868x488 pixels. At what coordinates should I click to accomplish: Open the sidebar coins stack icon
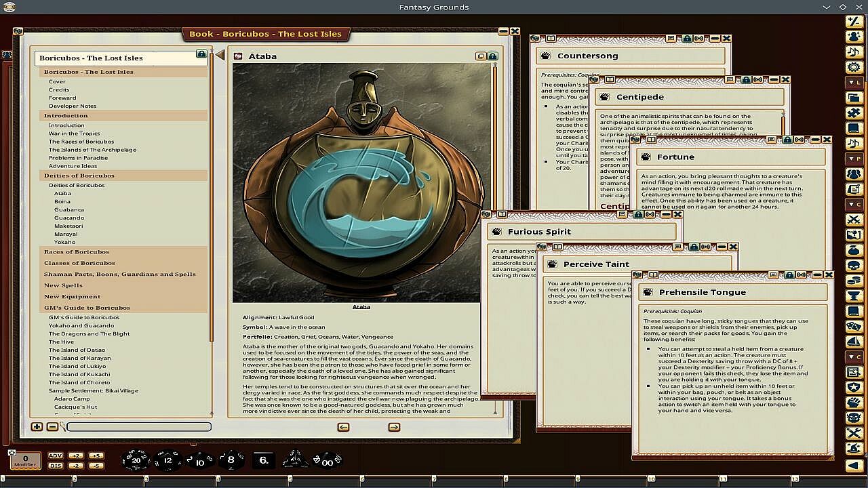pyautogui.click(x=854, y=281)
